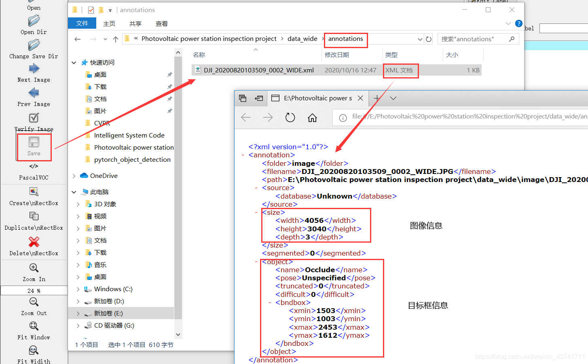588x364 pixels.
Task: Collapse the annotation node in XML view
Action: click(x=243, y=155)
